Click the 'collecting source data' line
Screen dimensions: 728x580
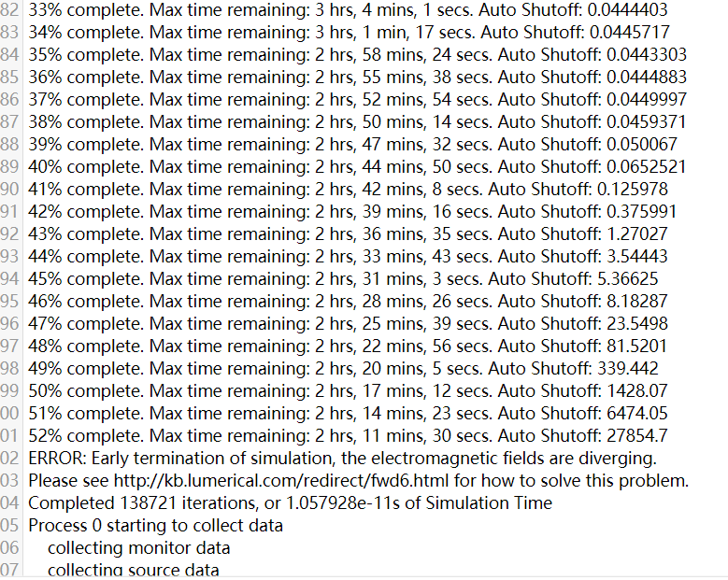[x=134, y=570]
